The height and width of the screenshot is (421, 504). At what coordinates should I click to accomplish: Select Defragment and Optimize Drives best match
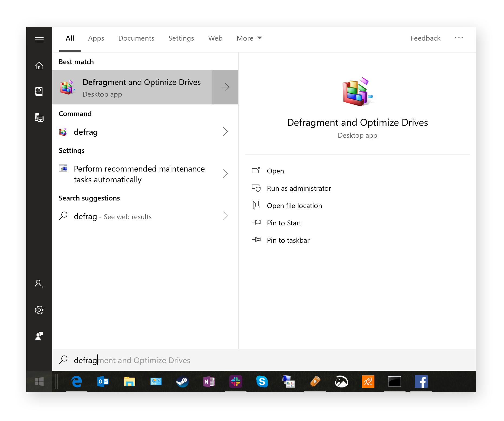(x=132, y=87)
